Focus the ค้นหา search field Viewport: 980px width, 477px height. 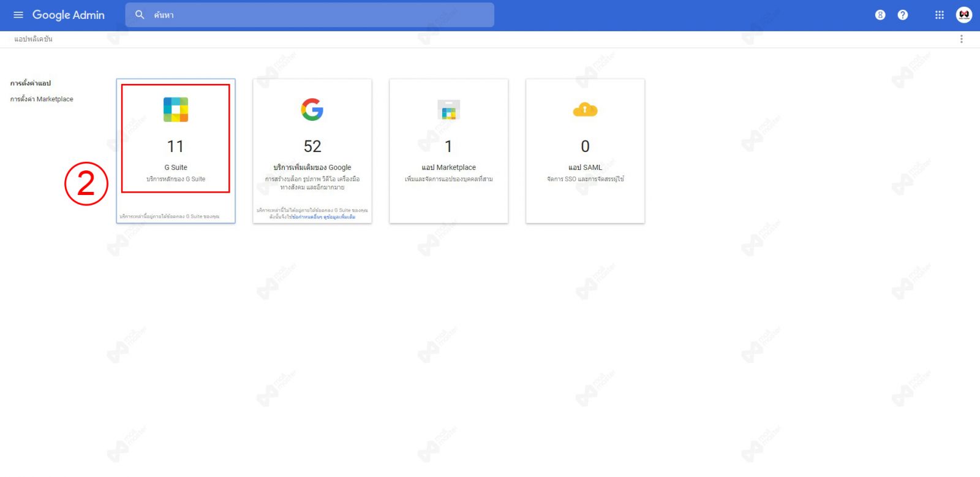point(309,15)
